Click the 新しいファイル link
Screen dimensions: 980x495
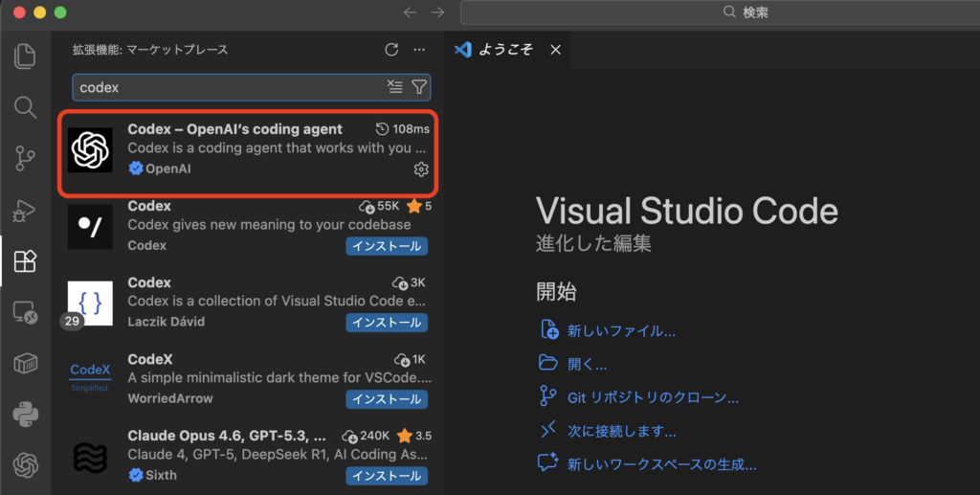click(x=621, y=331)
